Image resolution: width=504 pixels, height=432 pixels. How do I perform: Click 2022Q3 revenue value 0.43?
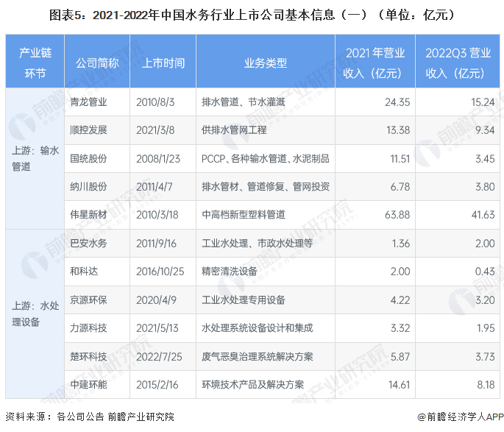[485, 272]
